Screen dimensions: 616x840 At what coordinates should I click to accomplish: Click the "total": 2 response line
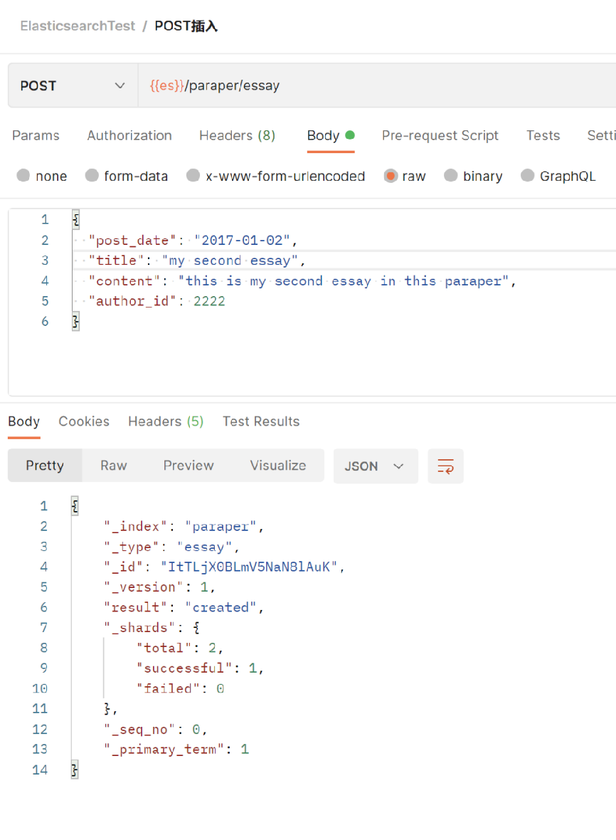pos(180,649)
